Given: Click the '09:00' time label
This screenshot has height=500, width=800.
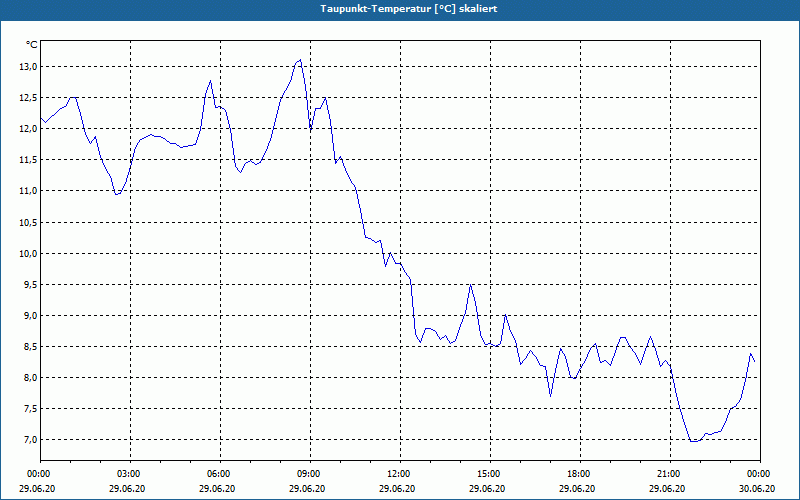Looking at the screenshot, I should [308, 474].
